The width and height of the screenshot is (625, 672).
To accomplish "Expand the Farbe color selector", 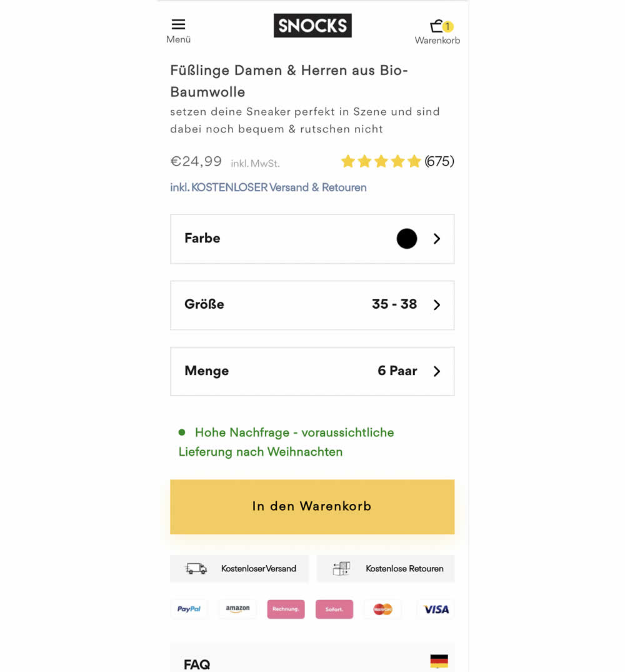I will 312,239.
